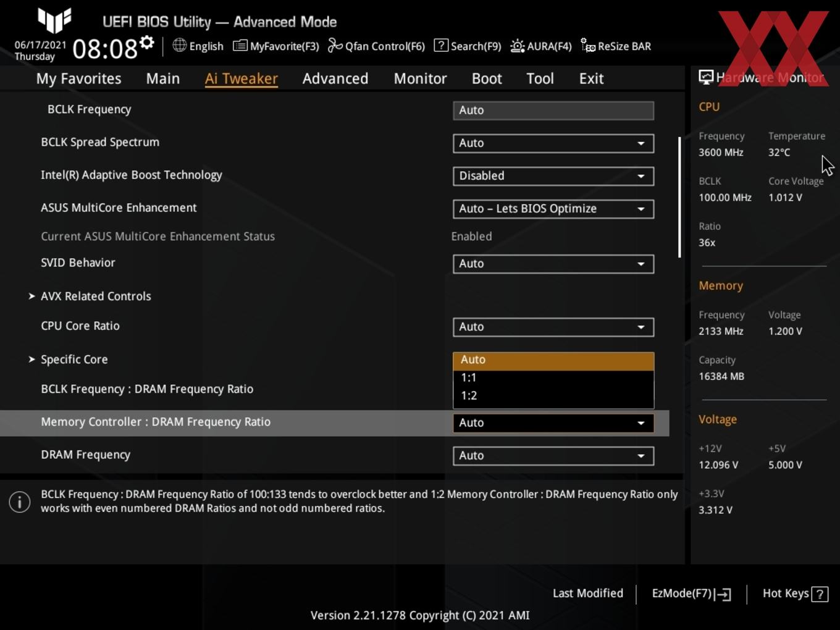
Task: Open SVID Behavior dropdown
Action: pyautogui.click(x=553, y=264)
